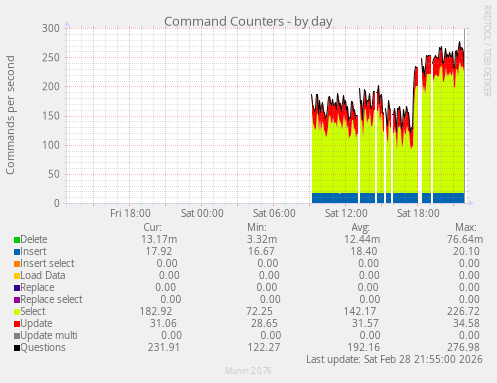Screen dimensions: 497x383
Task: Click the Delete average value 12.44m
Action: (362, 239)
